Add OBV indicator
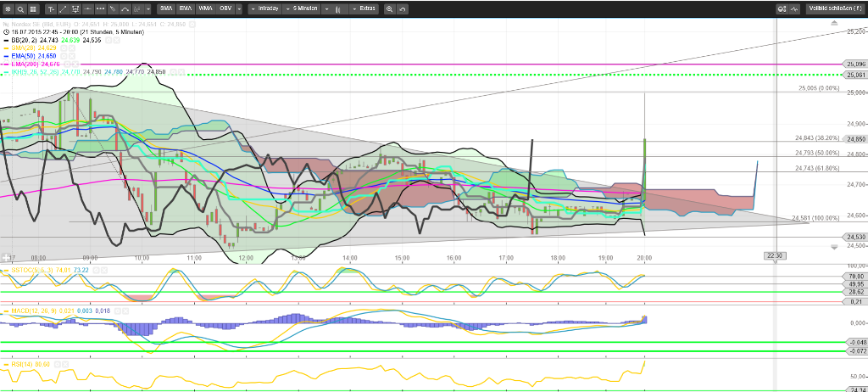868x392 pixels. tap(225, 8)
